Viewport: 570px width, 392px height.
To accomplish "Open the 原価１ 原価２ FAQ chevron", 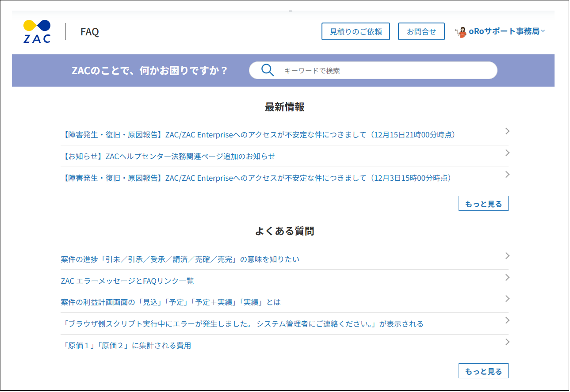I will (x=507, y=342).
